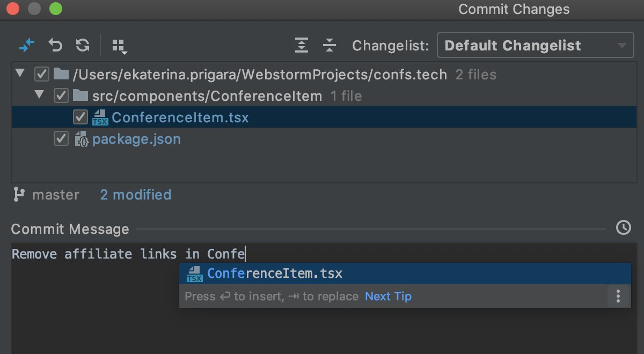Uncheck the ConferenceItem.tsx file checkbox
Viewport: 644px width, 354px height.
(x=80, y=117)
